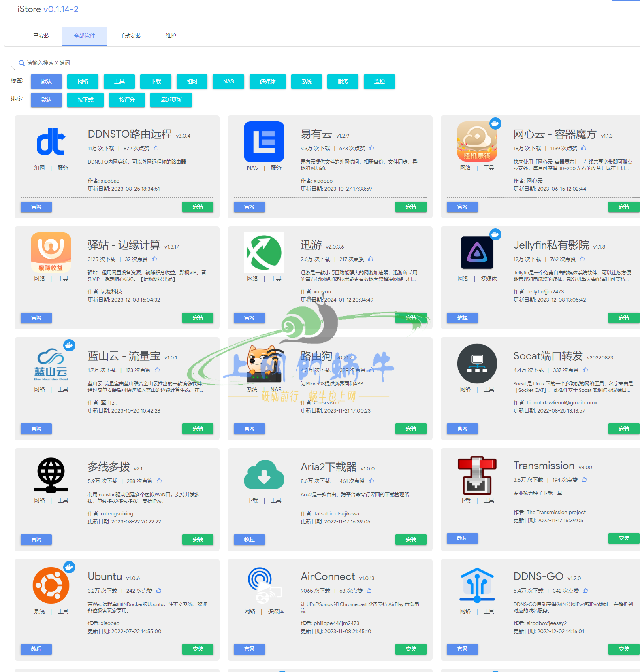The width and height of the screenshot is (640, 672).
Task: Click the 驿站 边缘计算 orange icon
Action: pyautogui.click(x=51, y=253)
